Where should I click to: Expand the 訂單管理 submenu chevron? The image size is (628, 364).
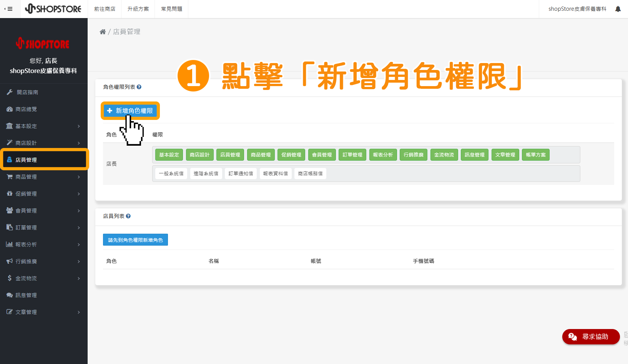coord(79,228)
